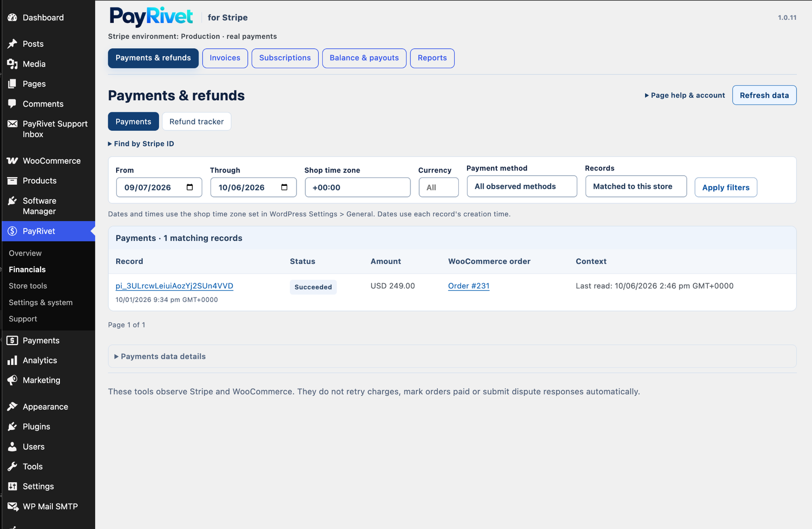812x529 pixels.
Task: Open the Records dropdown
Action: pos(636,186)
